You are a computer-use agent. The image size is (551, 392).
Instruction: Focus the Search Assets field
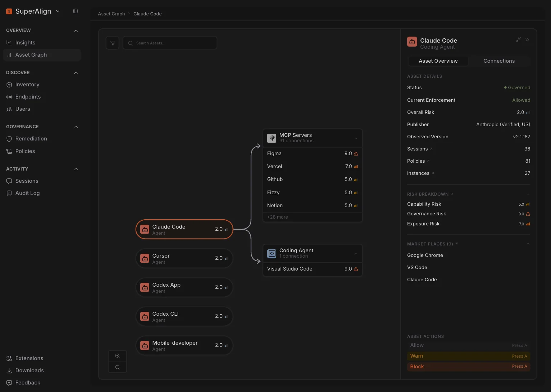coord(170,43)
